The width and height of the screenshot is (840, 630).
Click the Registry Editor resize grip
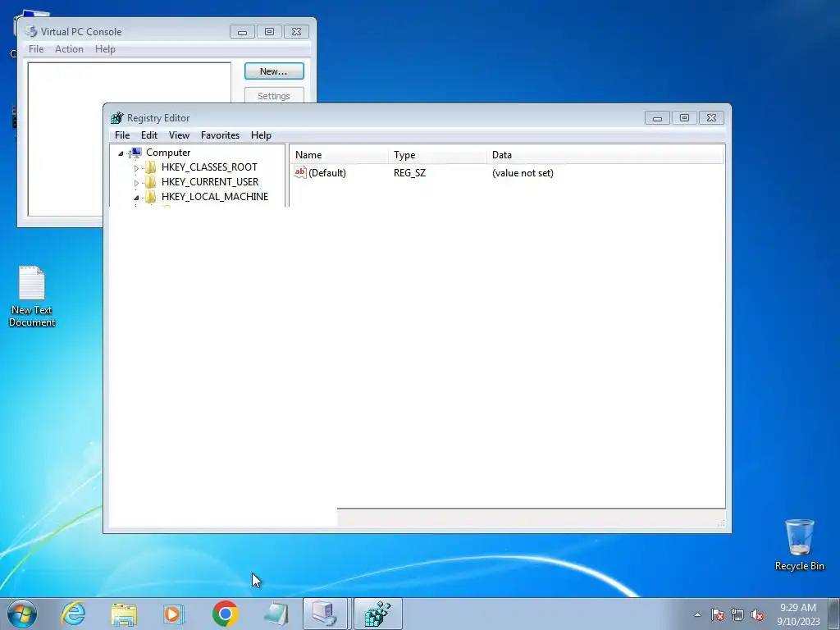point(721,523)
